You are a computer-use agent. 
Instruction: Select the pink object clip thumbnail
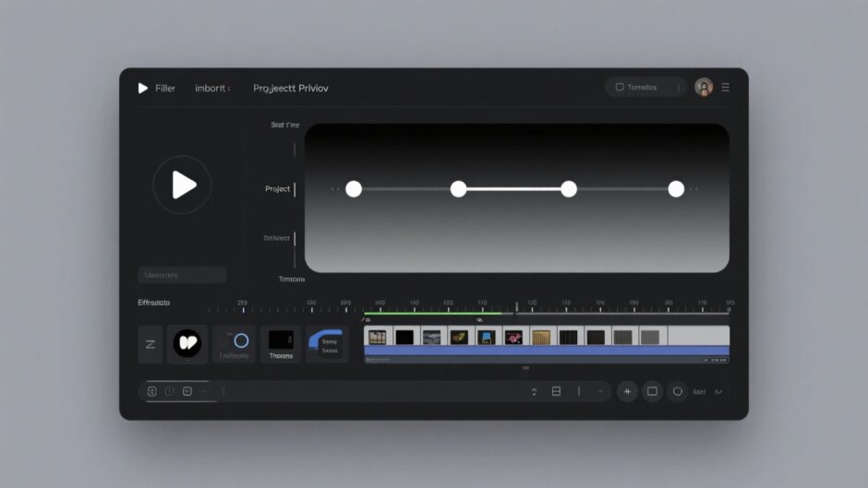[x=513, y=337]
